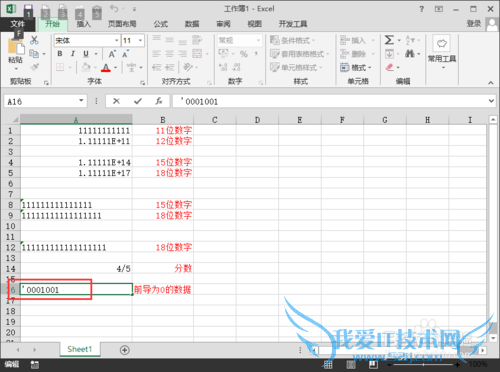
Task: Toggle Italic formatting
Action: tap(73, 54)
